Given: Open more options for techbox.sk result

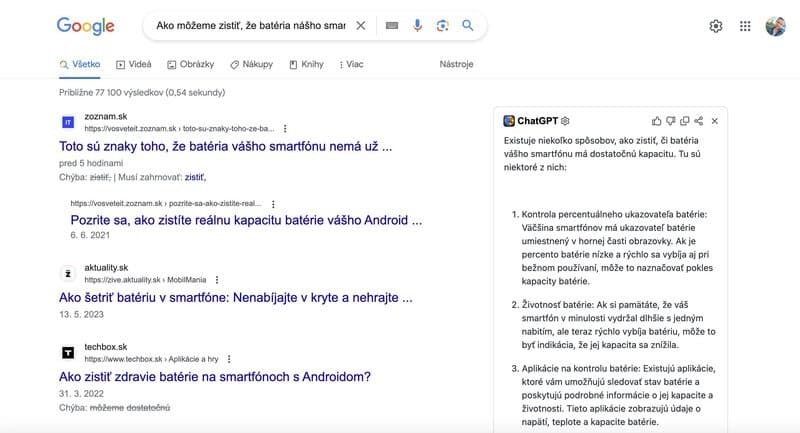Looking at the screenshot, I should click(x=229, y=359).
